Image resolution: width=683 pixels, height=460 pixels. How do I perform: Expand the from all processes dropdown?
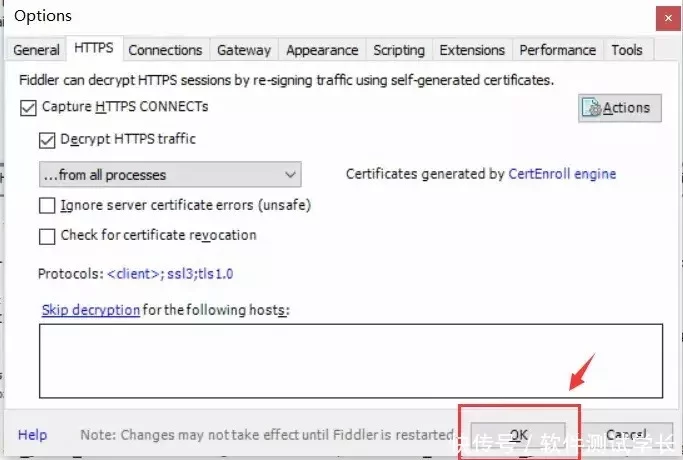point(170,175)
